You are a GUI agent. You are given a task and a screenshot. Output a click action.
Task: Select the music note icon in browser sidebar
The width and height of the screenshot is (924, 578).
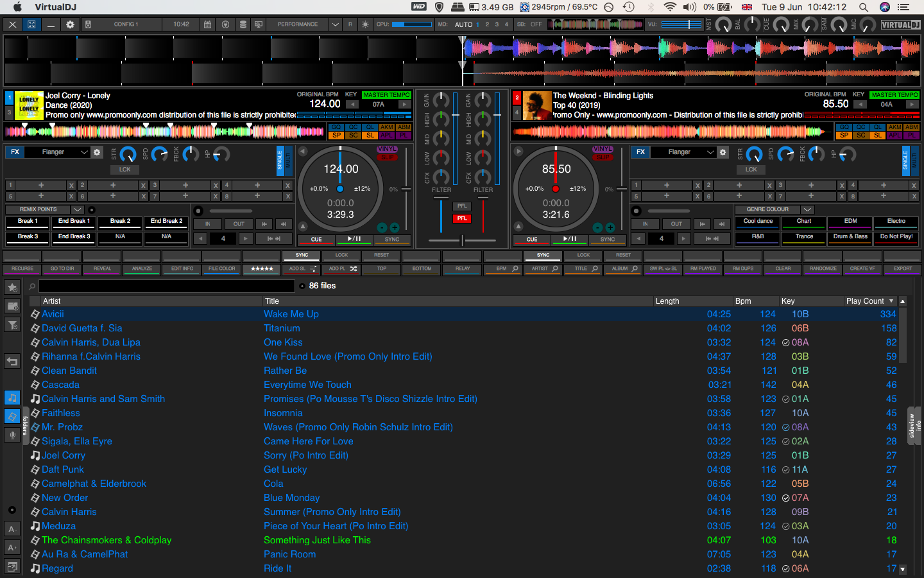coord(12,398)
